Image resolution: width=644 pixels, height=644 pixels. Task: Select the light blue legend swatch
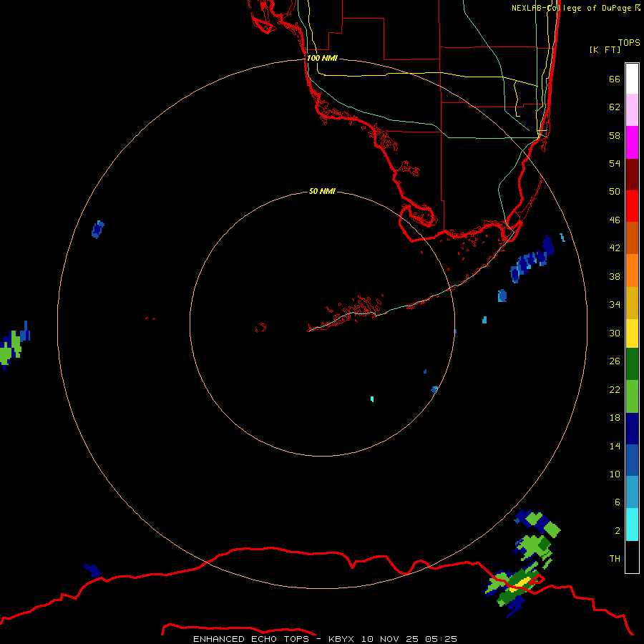tap(632, 492)
